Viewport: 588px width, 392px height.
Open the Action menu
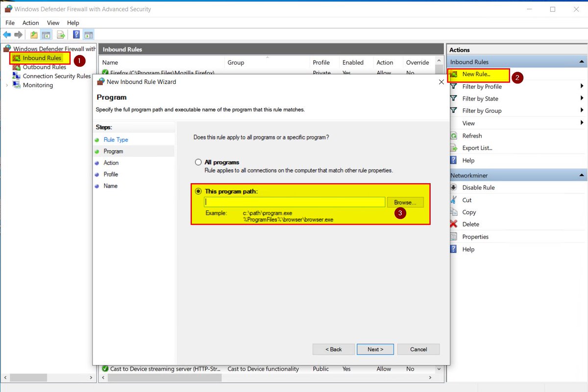[x=30, y=23]
